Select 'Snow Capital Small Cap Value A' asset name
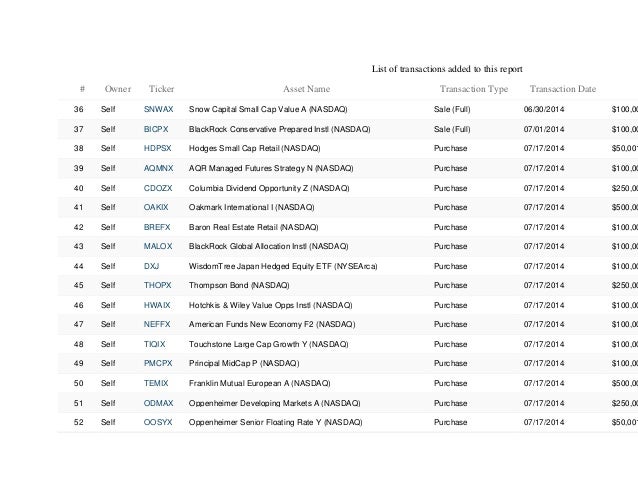 [247, 109]
